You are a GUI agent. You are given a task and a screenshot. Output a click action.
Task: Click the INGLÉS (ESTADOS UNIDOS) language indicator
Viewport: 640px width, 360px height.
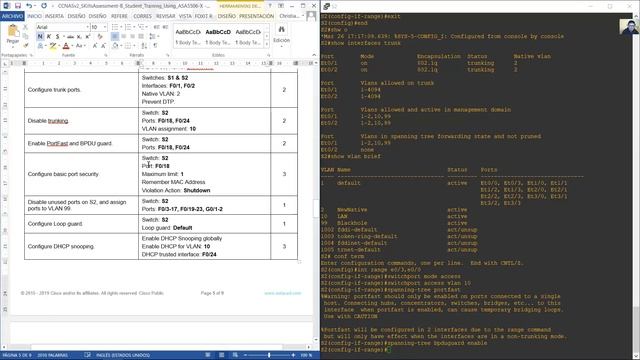(x=123, y=355)
